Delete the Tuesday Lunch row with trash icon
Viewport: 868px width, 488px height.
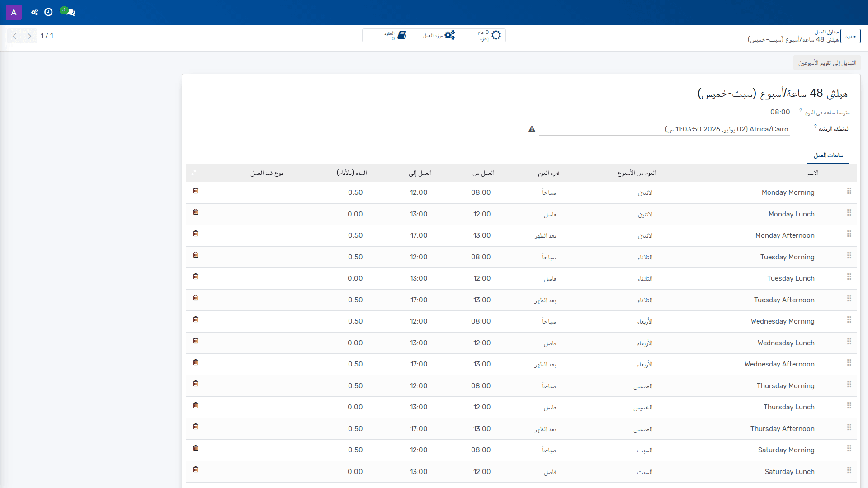click(196, 277)
